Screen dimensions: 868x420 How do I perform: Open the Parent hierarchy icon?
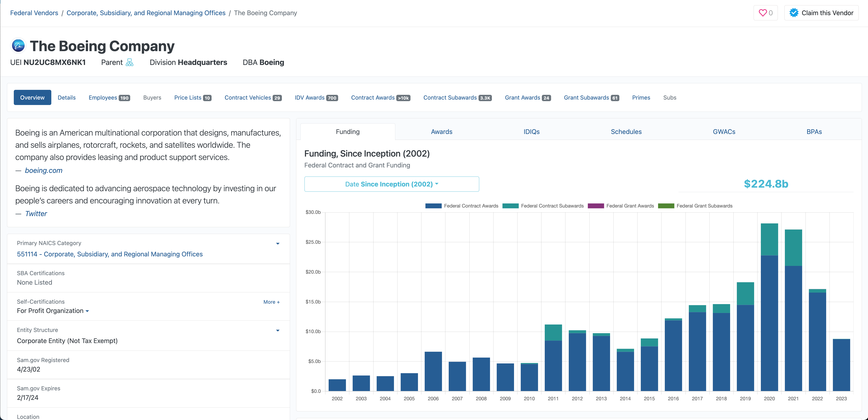tap(129, 62)
